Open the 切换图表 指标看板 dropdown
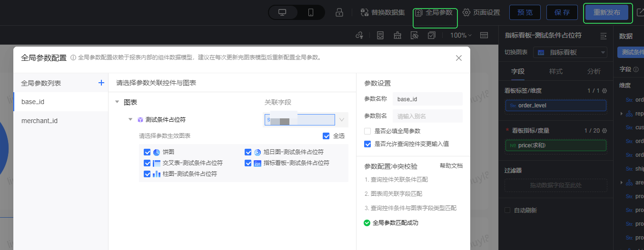This screenshot has height=250, width=644. click(570, 52)
